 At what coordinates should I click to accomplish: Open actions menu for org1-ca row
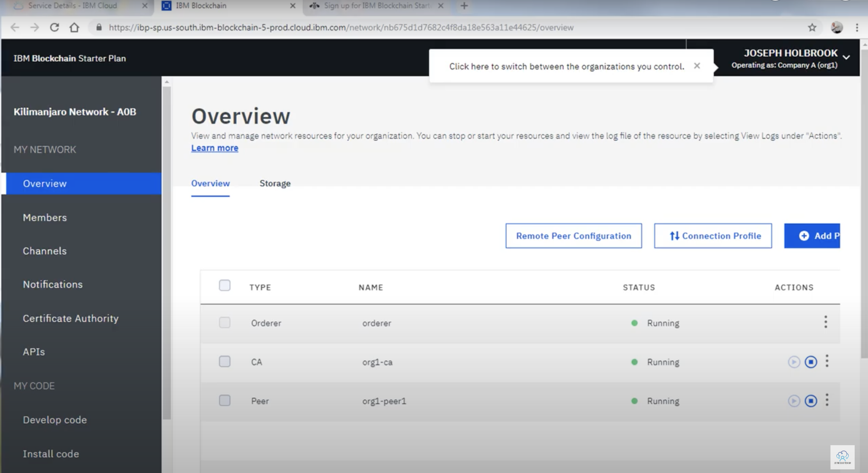point(827,361)
